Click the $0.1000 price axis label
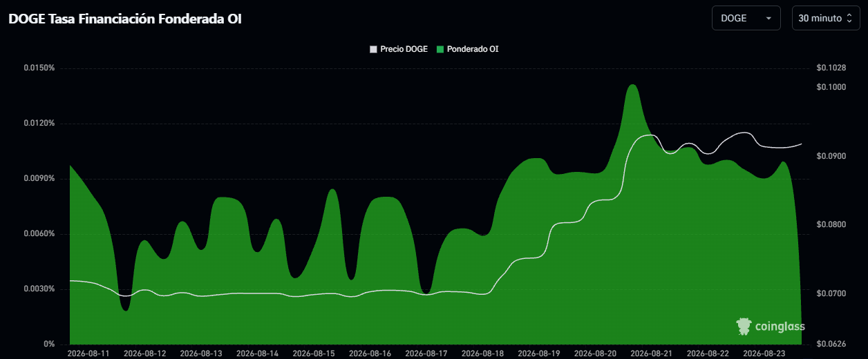This screenshot has height=359, width=868. coord(831,87)
